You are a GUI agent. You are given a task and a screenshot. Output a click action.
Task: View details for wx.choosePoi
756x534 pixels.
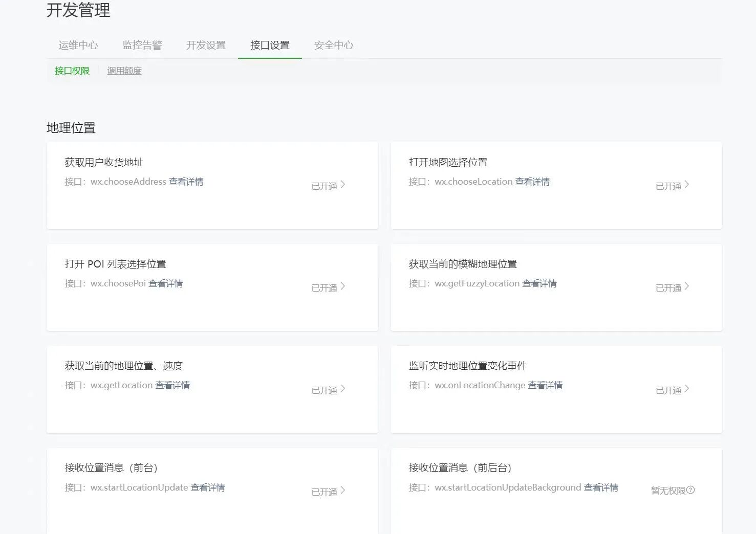(166, 283)
